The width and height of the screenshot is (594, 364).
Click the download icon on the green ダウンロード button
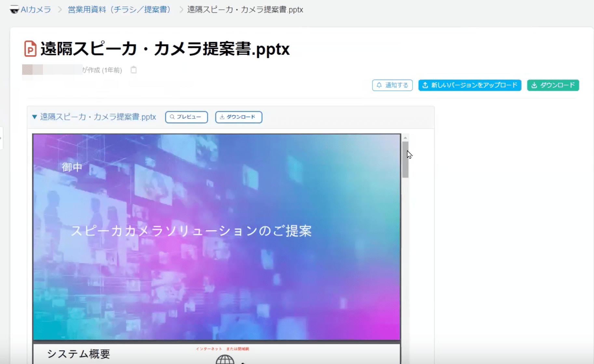tap(534, 85)
